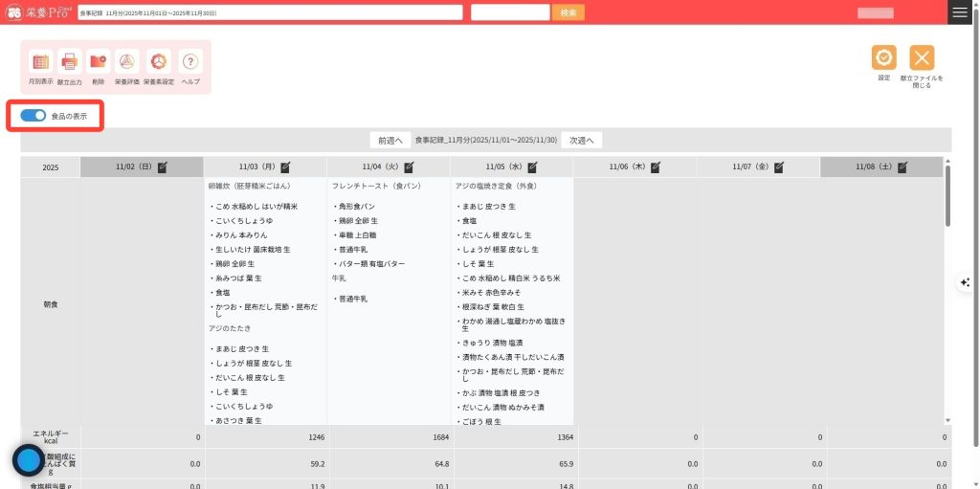Open 栄養評価 nutrition evaluation
The width and height of the screenshot is (980, 489).
coord(127,62)
